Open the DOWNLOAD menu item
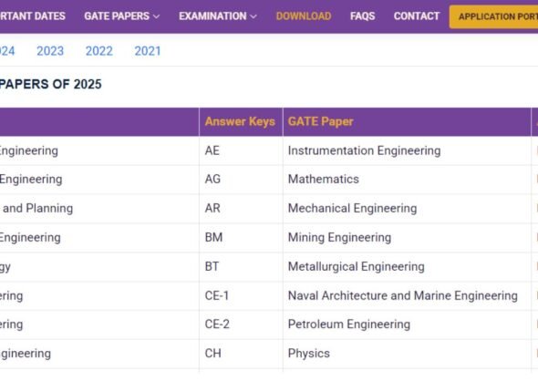This screenshot has width=538, height=392. pyautogui.click(x=304, y=16)
